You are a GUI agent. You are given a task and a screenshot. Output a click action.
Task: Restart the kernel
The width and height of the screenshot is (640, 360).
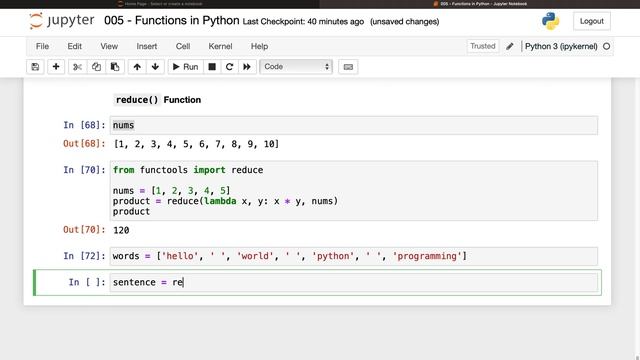[229, 67]
